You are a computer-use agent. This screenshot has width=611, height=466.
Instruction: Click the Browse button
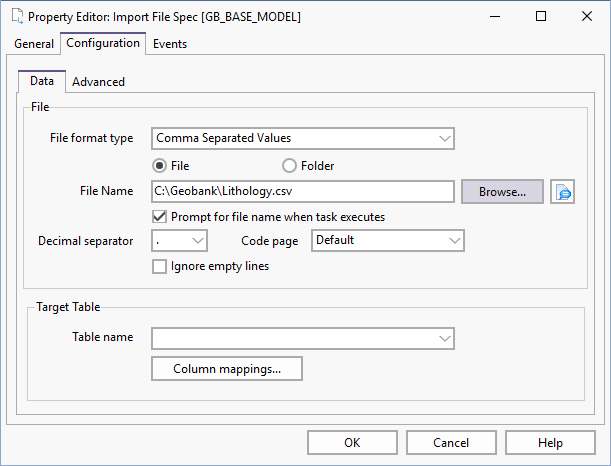tap(502, 191)
